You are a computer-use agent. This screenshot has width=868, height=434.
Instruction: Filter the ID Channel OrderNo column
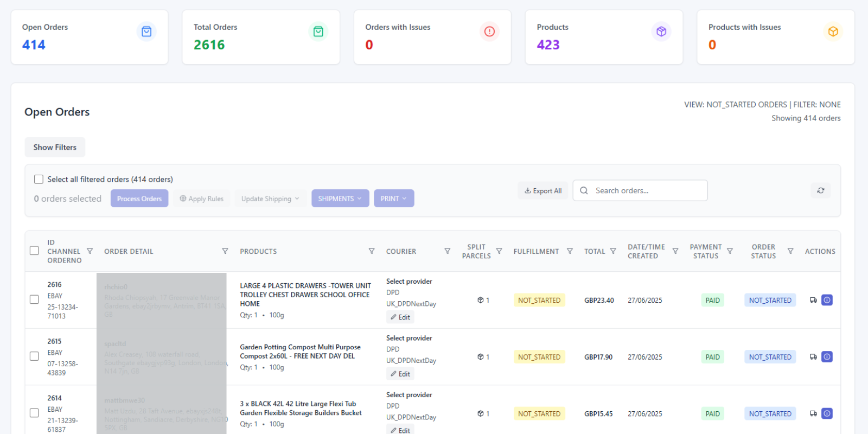click(x=90, y=251)
